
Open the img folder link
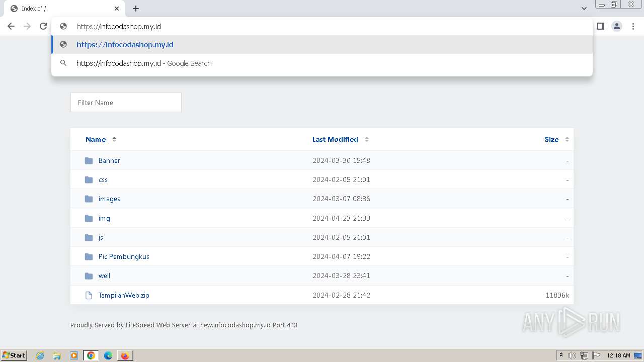pyautogui.click(x=104, y=218)
